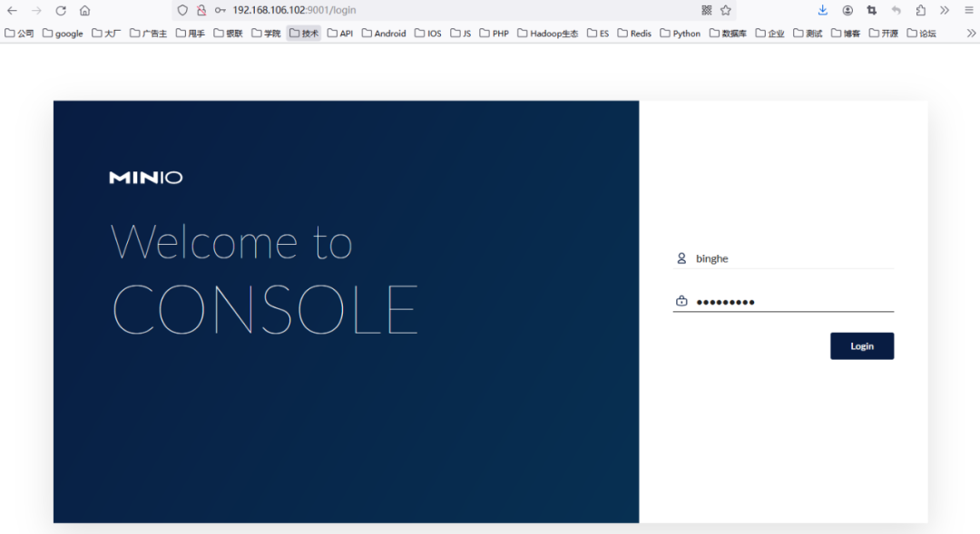
Task: Click the tracking protection shield icon
Action: pos(182,10)
